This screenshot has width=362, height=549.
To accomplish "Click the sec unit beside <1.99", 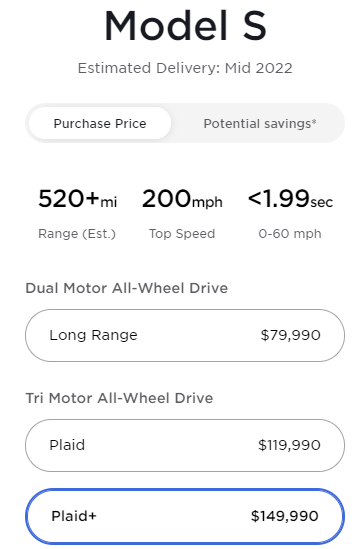I will [321, 202].
